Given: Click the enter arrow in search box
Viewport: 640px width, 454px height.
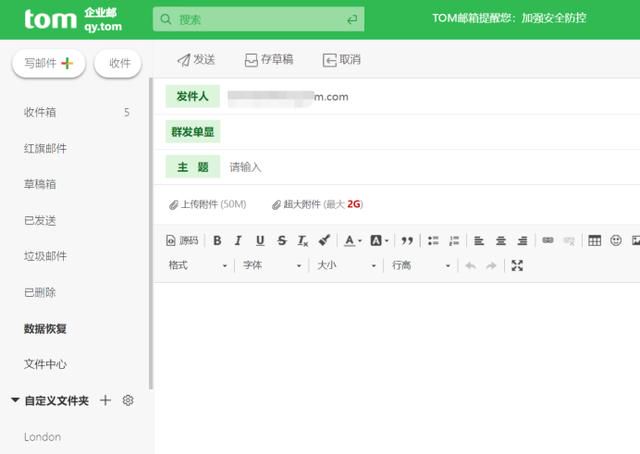Looking at the screenshot, I should tap(352, 19).
